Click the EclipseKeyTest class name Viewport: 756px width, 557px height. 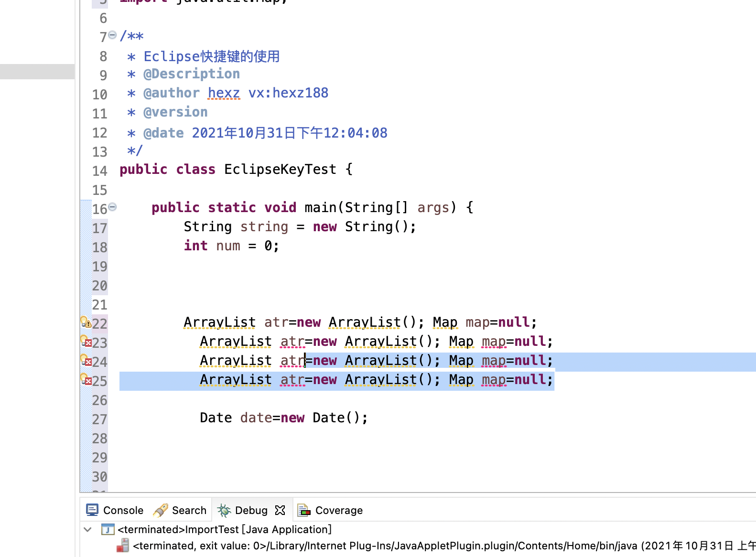(280, 169)
